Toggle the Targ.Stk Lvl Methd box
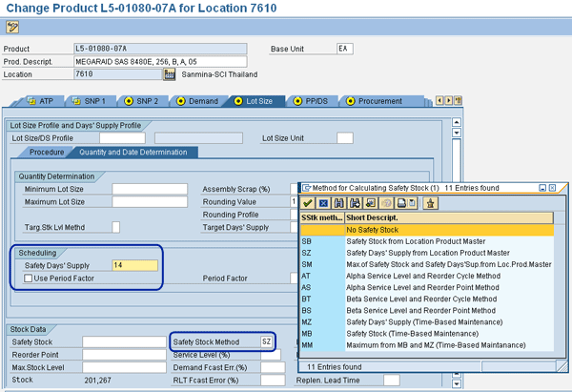 click(x=116, y=226)
